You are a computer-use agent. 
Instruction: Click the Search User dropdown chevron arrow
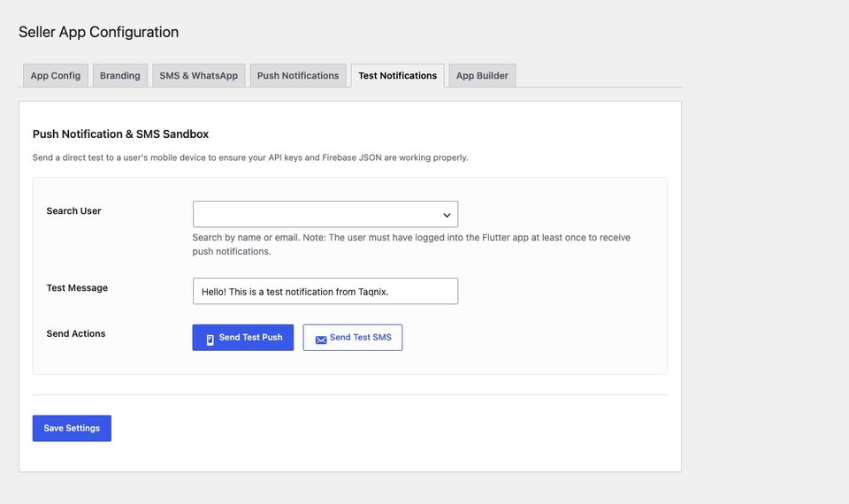click(447, 215)
